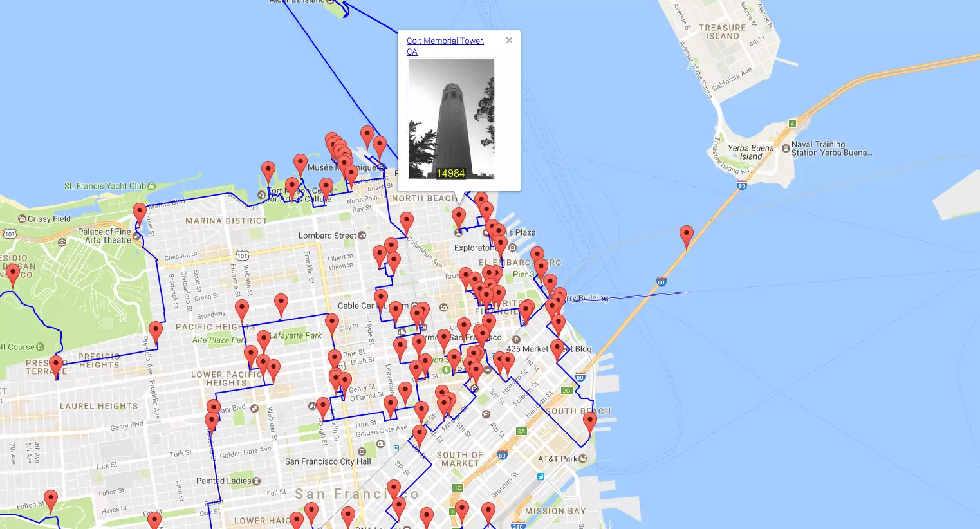
Task: Click the 2A exit sign near Harrison St
Action: coord(521,431)
